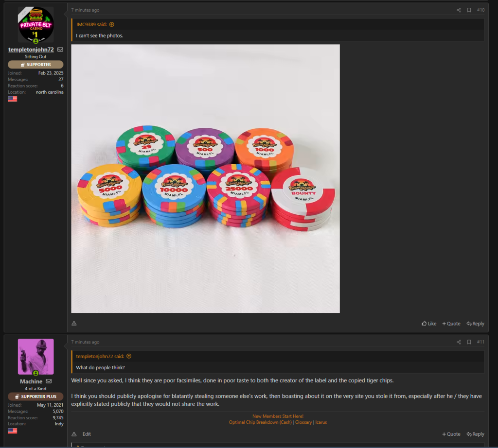Edit post #11
498x448 pixels.
click(x=87, y=434)
